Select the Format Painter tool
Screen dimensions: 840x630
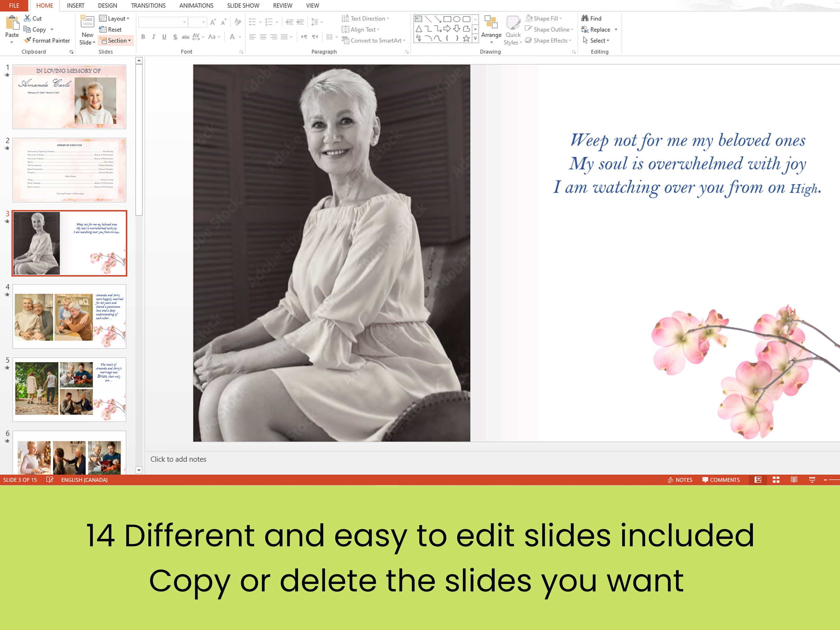click(46, 41)
